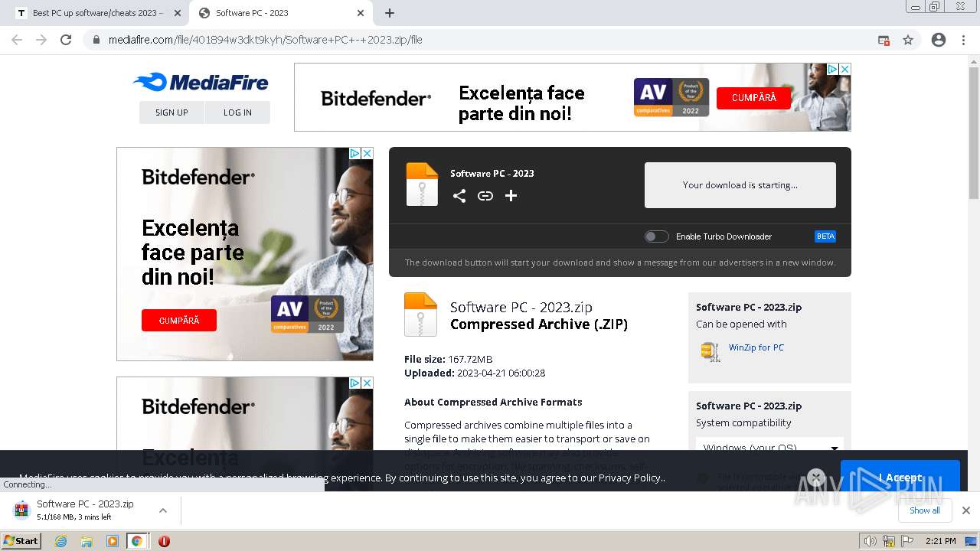Image resolution: width=980 pixels, height=551 pixels.
Task: Click the Your download is starting box
Action: [740, 184]
